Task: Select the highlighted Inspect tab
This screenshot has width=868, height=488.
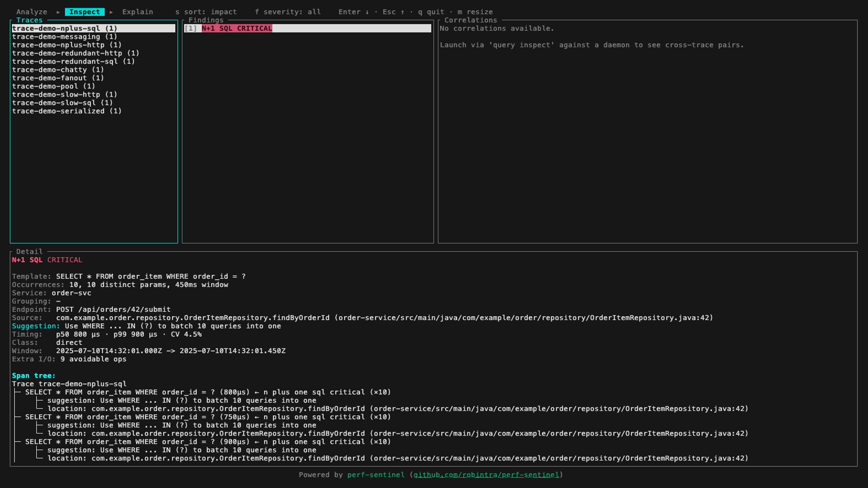Action: click(x=85, y=12)
